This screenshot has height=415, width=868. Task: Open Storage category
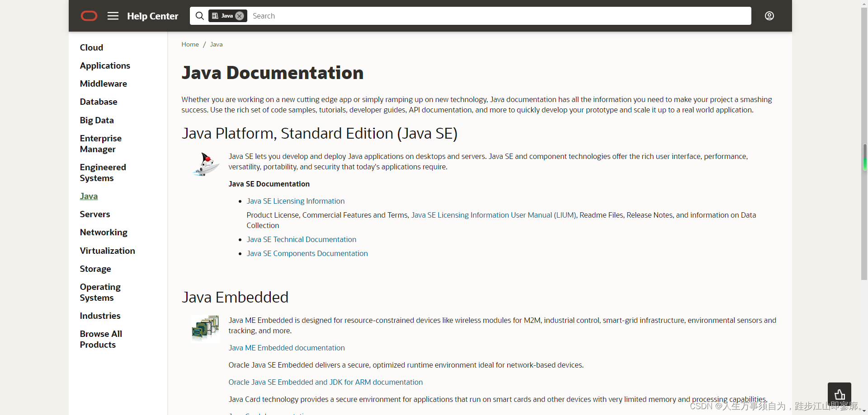[x=95, y=269]
